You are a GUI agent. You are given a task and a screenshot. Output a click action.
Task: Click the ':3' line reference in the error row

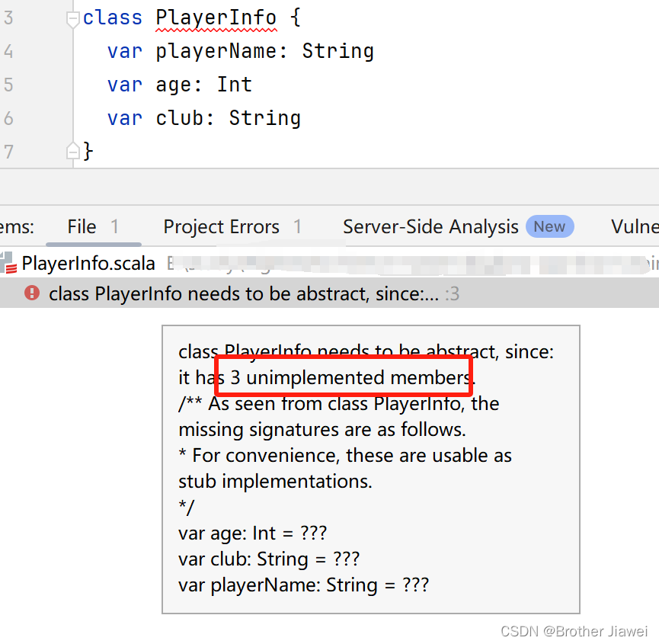point(453,294)
